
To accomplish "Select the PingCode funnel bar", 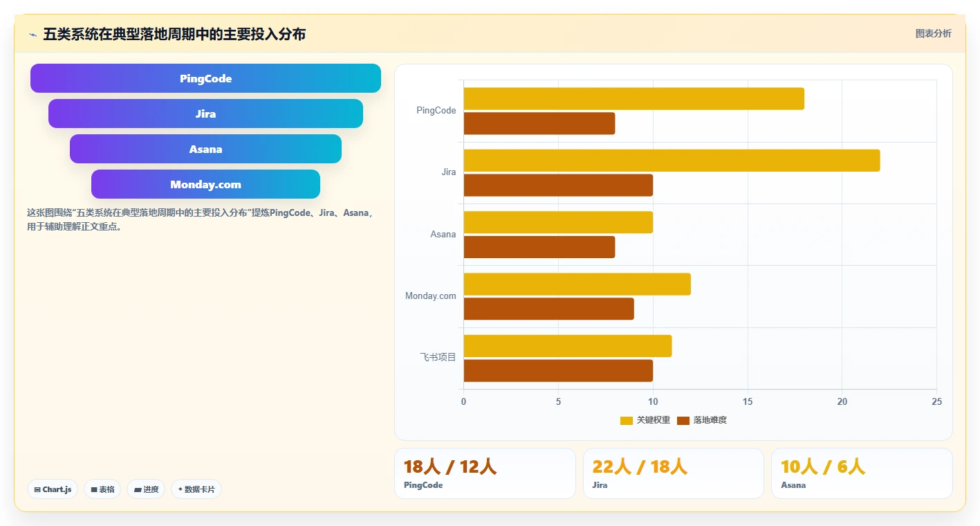I will tap(205, 78).
